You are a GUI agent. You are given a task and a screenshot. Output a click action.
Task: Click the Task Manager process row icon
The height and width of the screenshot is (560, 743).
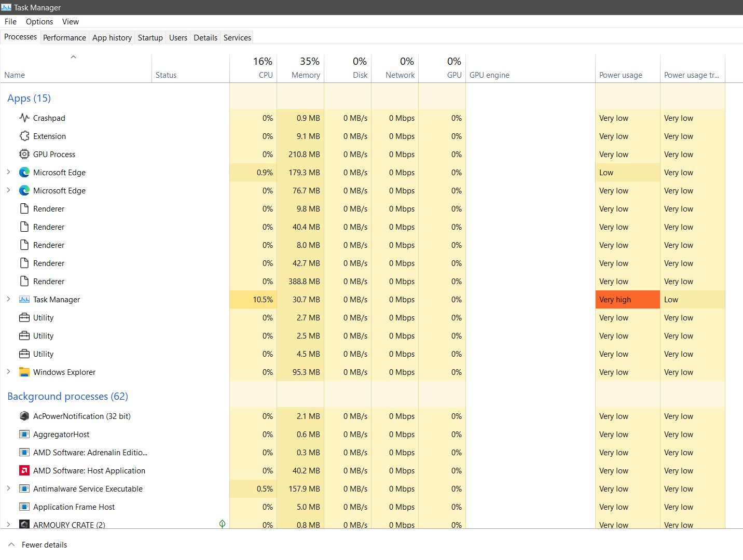(24, 299)
